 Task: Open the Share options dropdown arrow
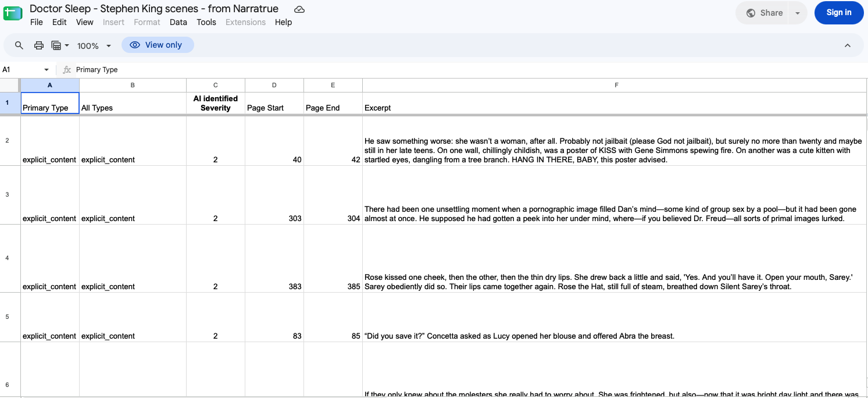click(x=798, y=13)
